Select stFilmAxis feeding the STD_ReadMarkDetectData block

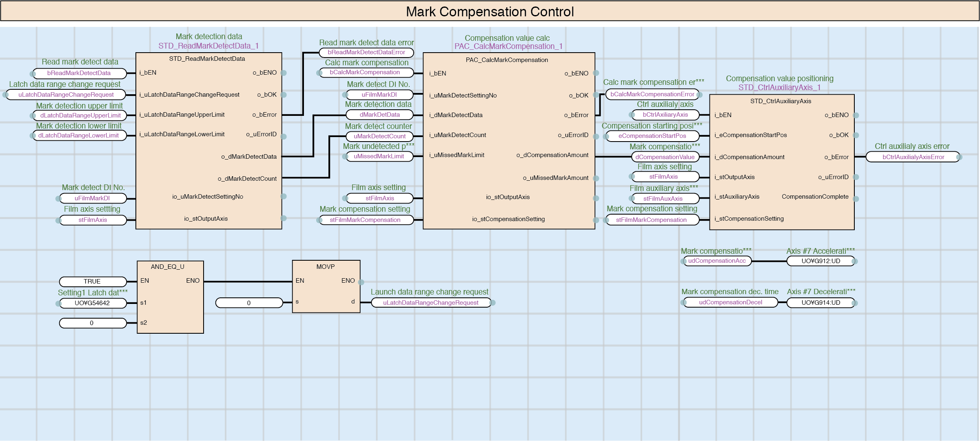(93, 220)
